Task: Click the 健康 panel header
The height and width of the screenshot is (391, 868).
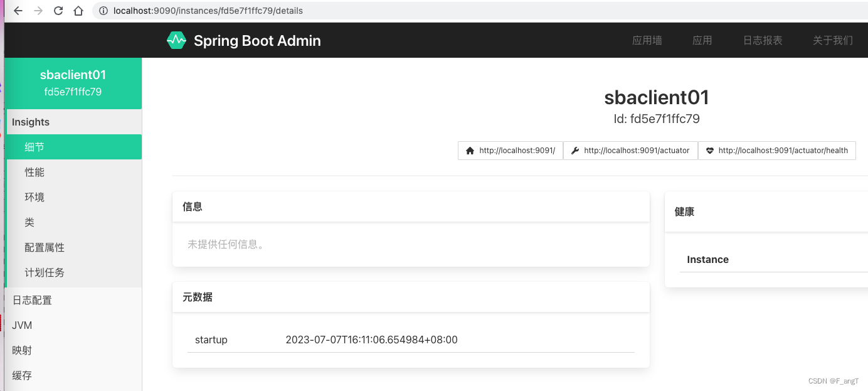Action: [766, 212]
